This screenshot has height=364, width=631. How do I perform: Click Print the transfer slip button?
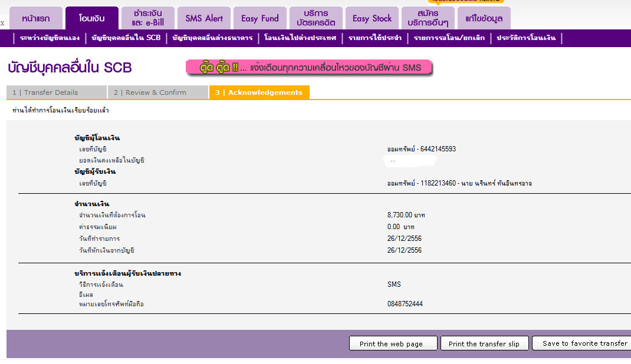485,343
